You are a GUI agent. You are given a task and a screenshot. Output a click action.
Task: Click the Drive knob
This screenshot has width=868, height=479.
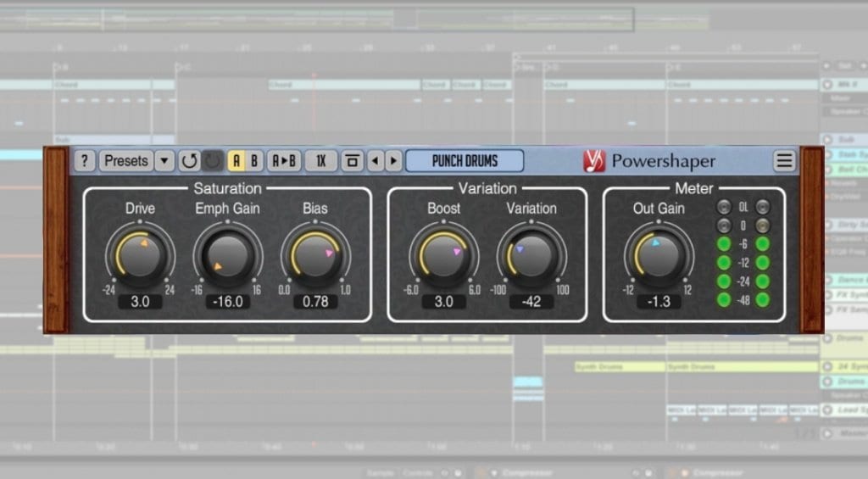(140, 256)
